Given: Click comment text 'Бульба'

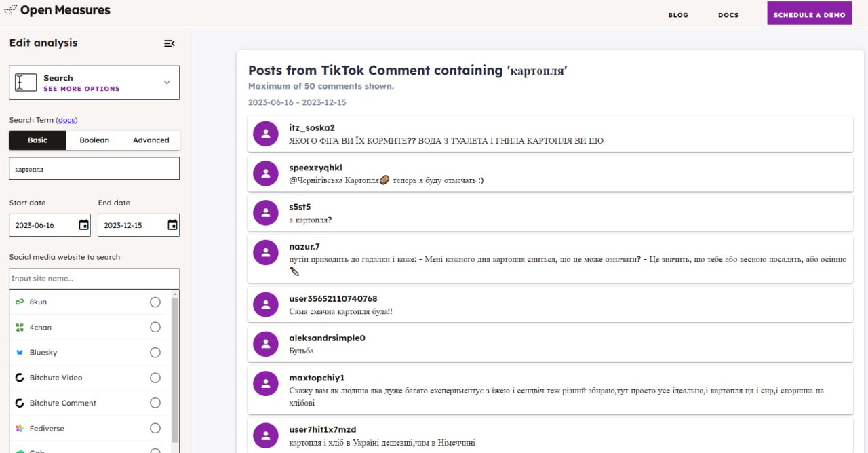Looking at the screenshot, I should pos(301,351).
